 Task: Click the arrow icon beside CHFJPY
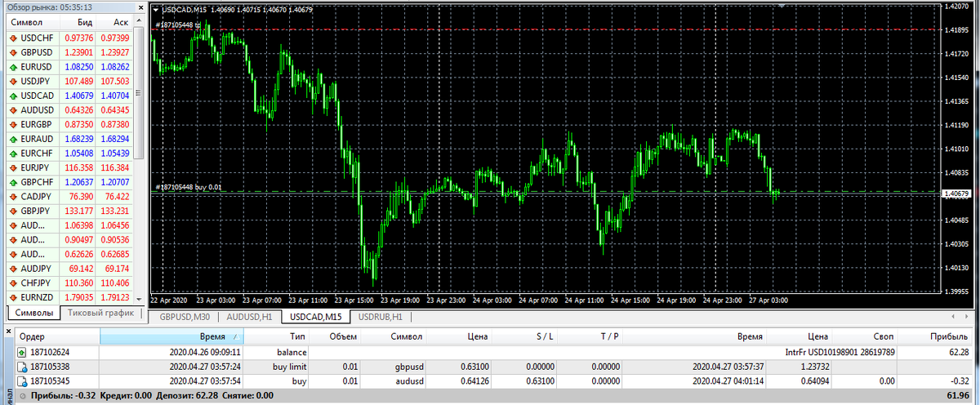point(13,282)
